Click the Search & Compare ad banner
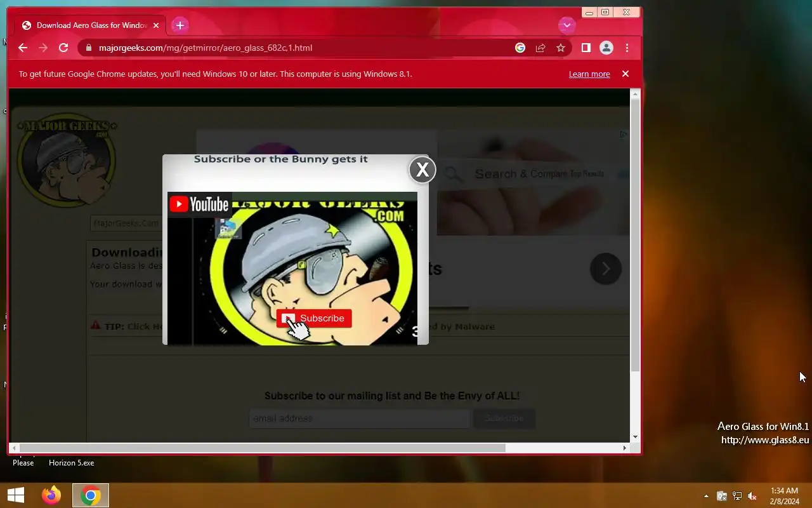This screenshot has height=508, width=812. point(533,182)
